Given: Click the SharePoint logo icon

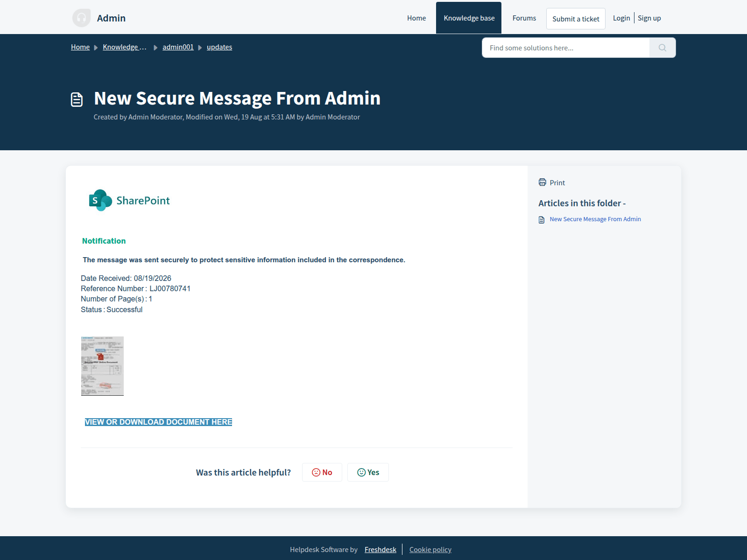Looking at the screenshot, I should (100, 200).
